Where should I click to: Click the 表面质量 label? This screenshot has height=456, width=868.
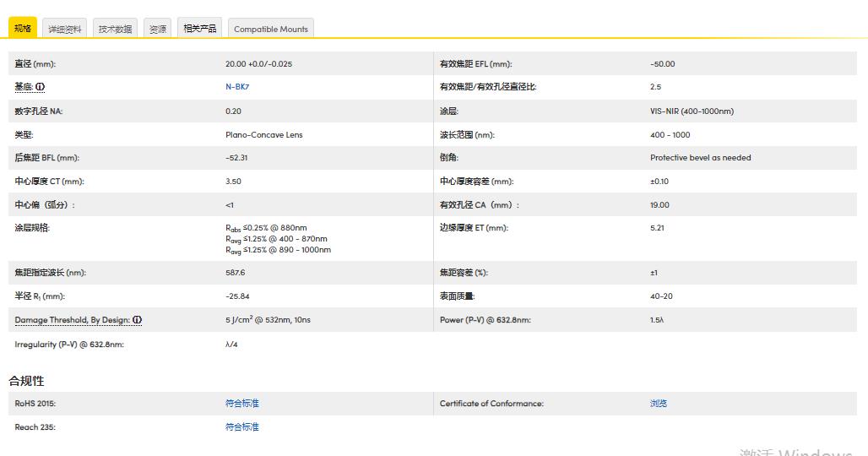click(458, 296)
